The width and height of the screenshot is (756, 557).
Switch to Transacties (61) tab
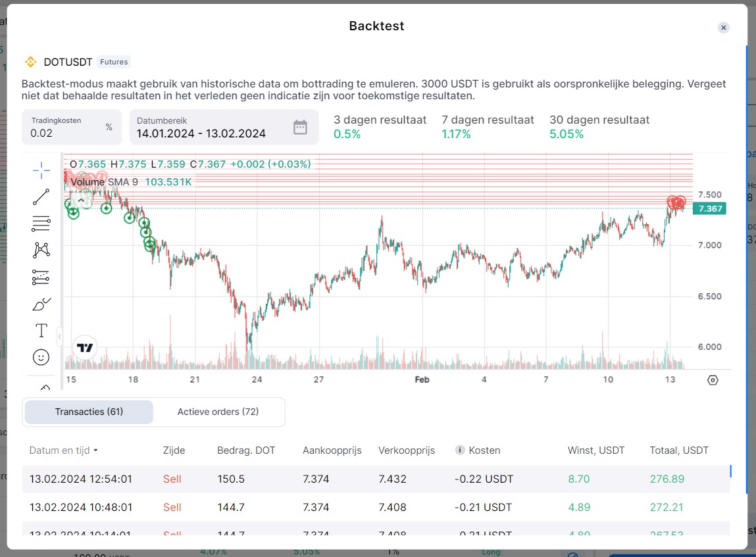[89, 412]
